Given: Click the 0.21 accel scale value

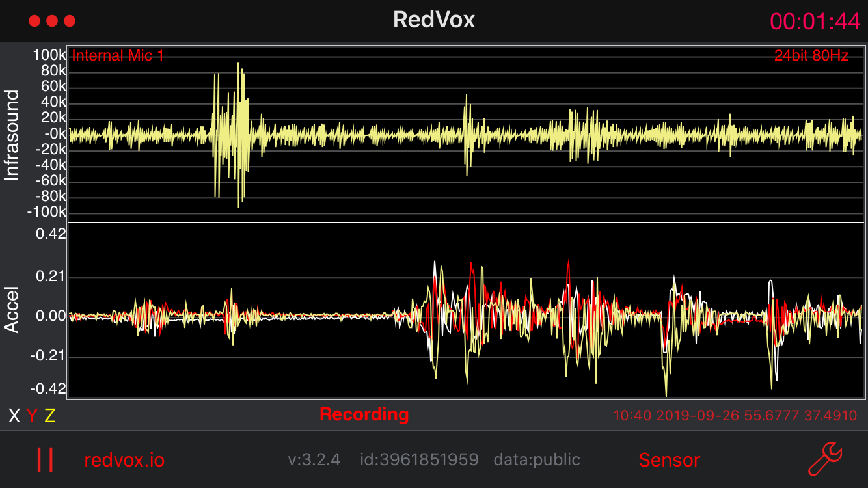Looking at the screenshot, I should pyautogui.click(x=49, y=278).
